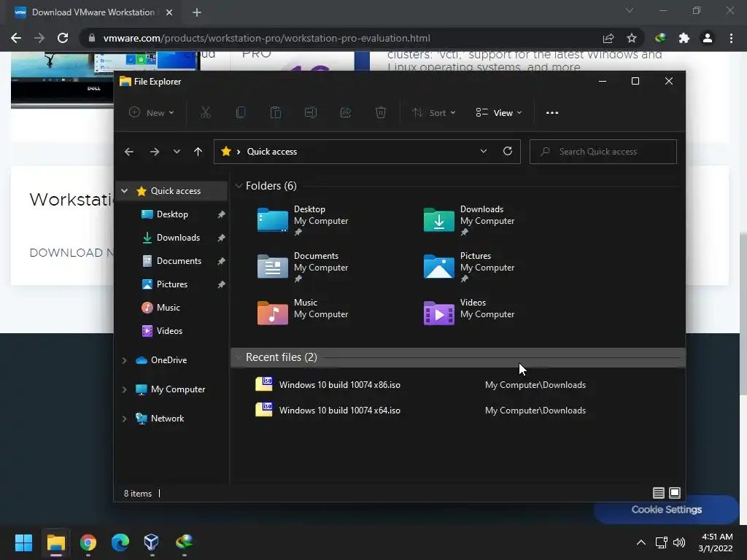Click the Rename icon in File Explorer toolbar
Image resolution: width=747 pixels, height=560 pixels.
[311, 113]
